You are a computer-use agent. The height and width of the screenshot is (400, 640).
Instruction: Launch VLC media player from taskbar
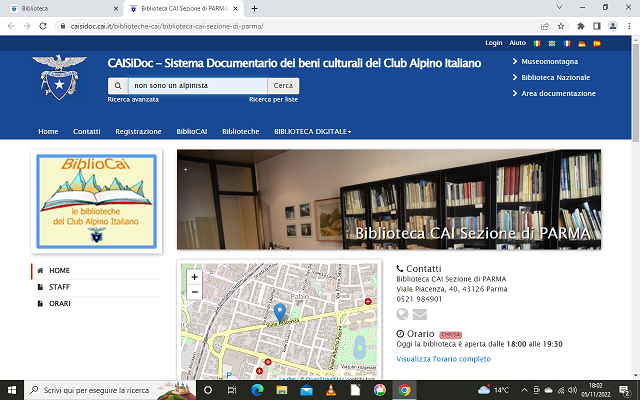tap(331, 390)
